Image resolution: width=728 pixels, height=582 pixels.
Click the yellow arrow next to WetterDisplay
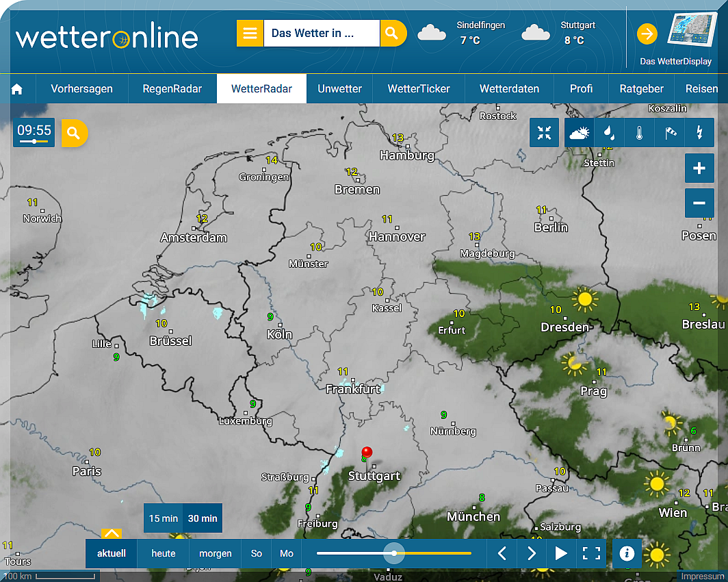coord(647,34)
